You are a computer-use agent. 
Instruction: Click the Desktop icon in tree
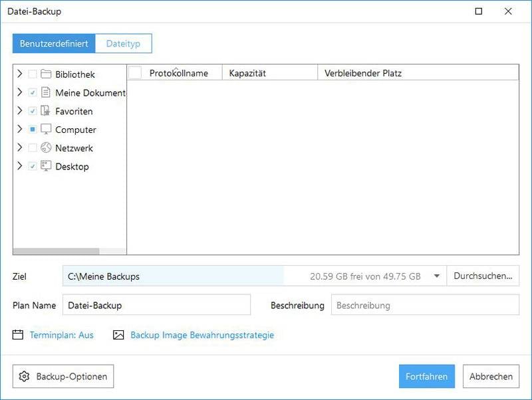pos(46,167)
